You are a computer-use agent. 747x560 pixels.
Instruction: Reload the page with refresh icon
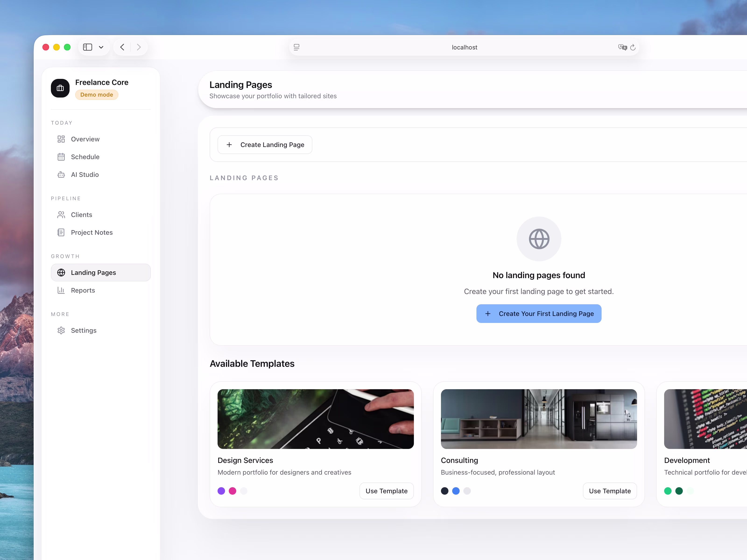click(633, 47)
